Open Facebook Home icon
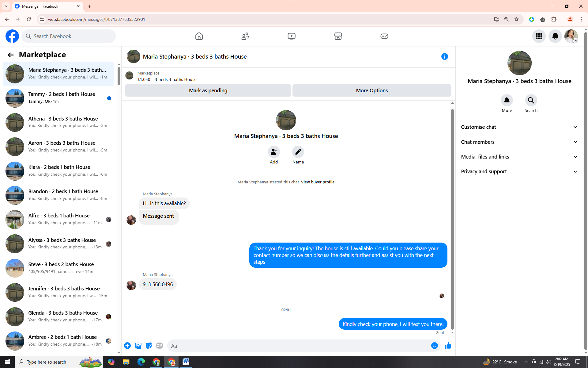Screen dimensions: 588x368 [x=199, y=36]
